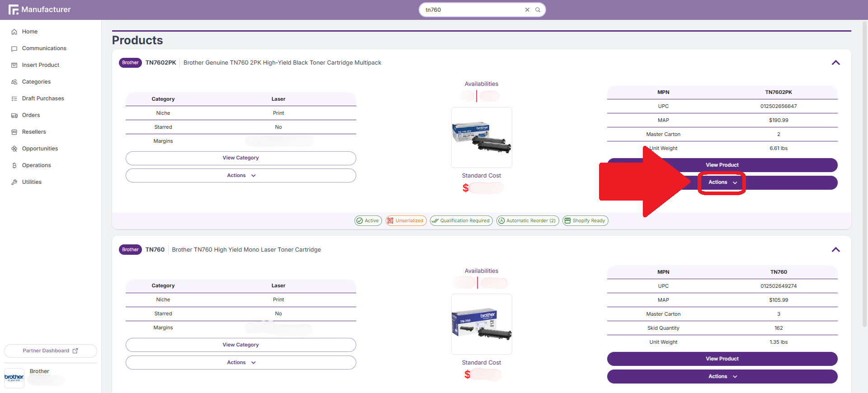Click the Brother brand badge on TN760
Viewport: 868px width, 393px height.
click(x=130, y=250)
